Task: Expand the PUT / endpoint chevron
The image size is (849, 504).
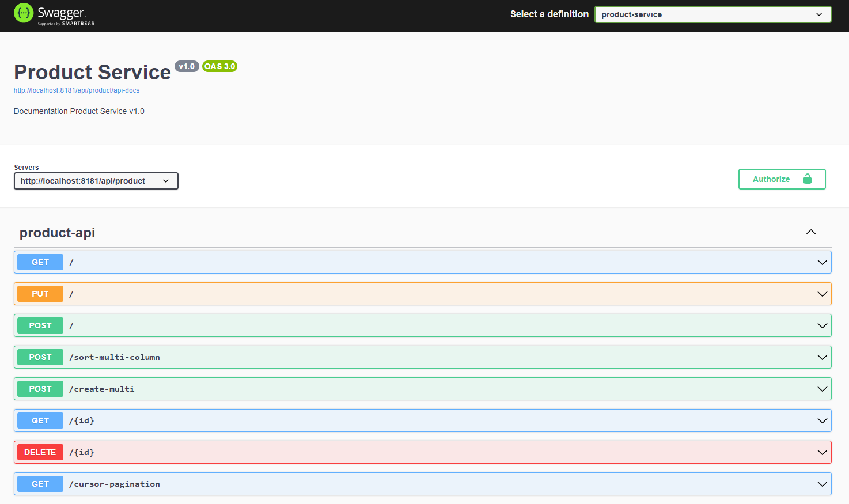Action: (x=822, y=294)
